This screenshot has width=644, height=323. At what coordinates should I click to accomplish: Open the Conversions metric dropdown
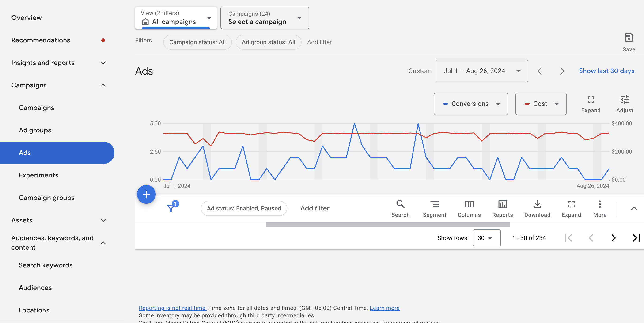pos(470,104)
